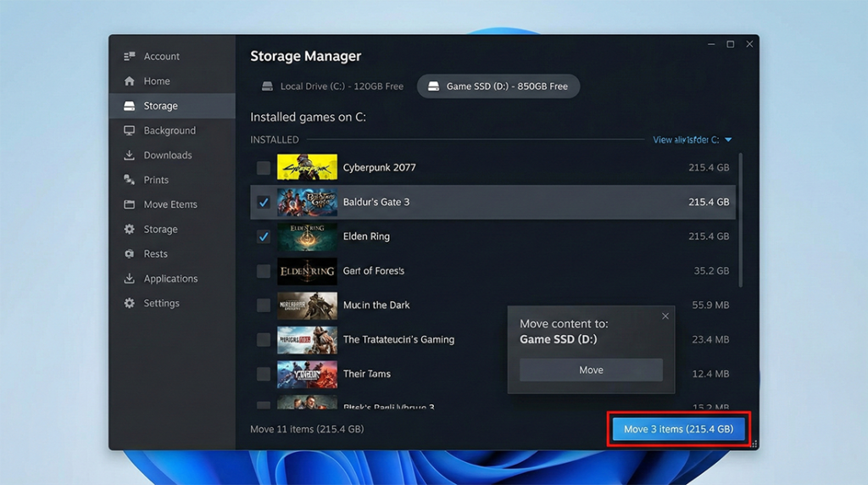Click the Background monitor icon
The width and height of the screenshot is (868, 485).
[130, 131]
